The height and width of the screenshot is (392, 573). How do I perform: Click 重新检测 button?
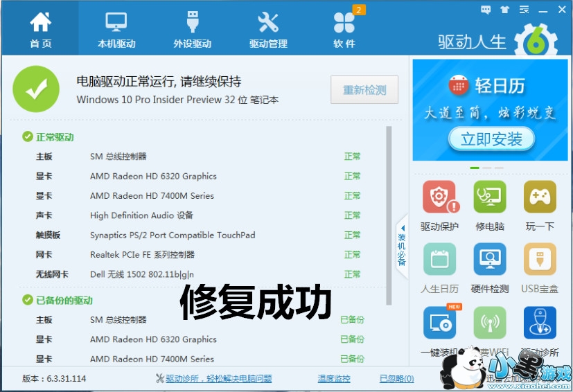[x=364, y=90]
